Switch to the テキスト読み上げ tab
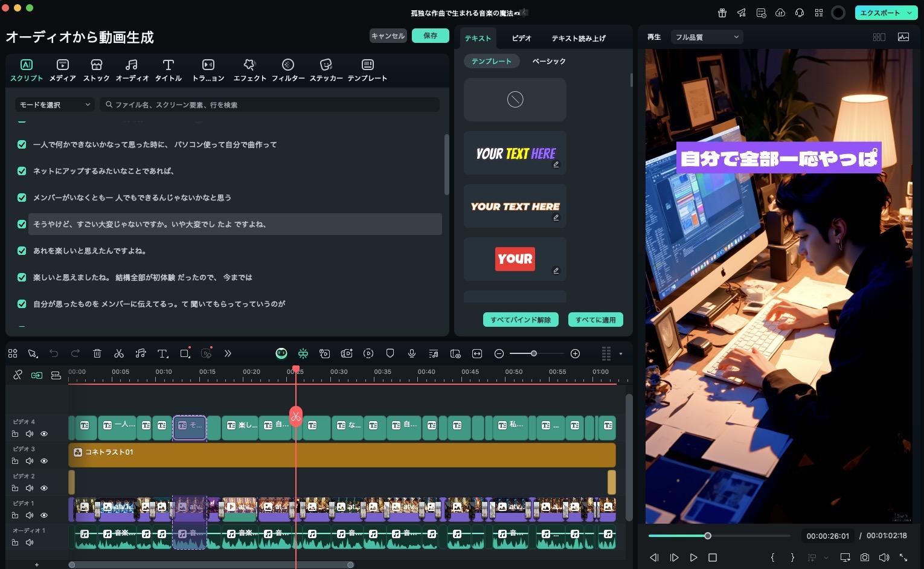 (578, 38)
